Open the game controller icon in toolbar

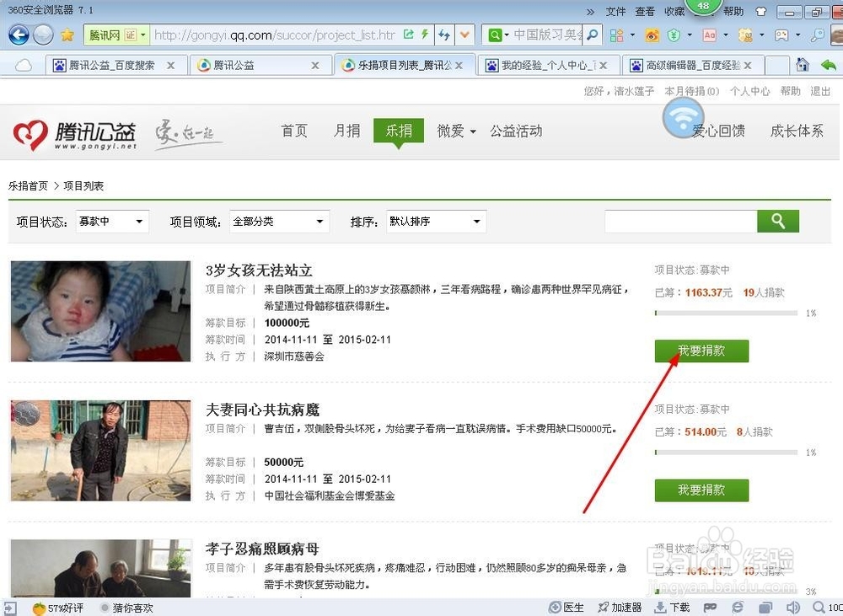coord(780,35)
